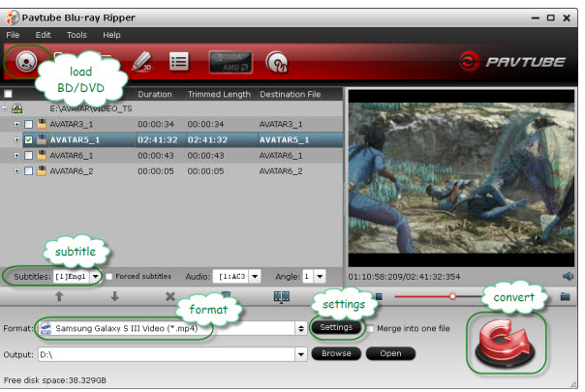Expand the AVATAR6_1 row
585x392 pixels.
16,155
